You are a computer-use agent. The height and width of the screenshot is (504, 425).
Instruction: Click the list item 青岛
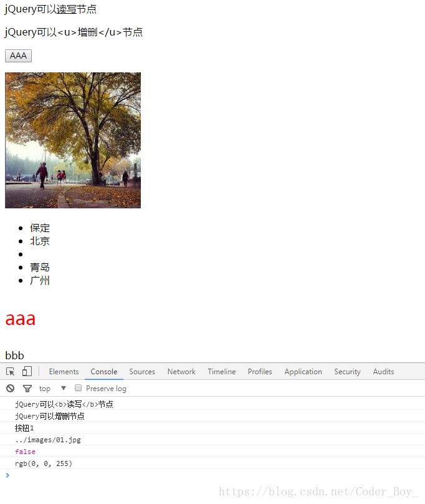point(40,268)
